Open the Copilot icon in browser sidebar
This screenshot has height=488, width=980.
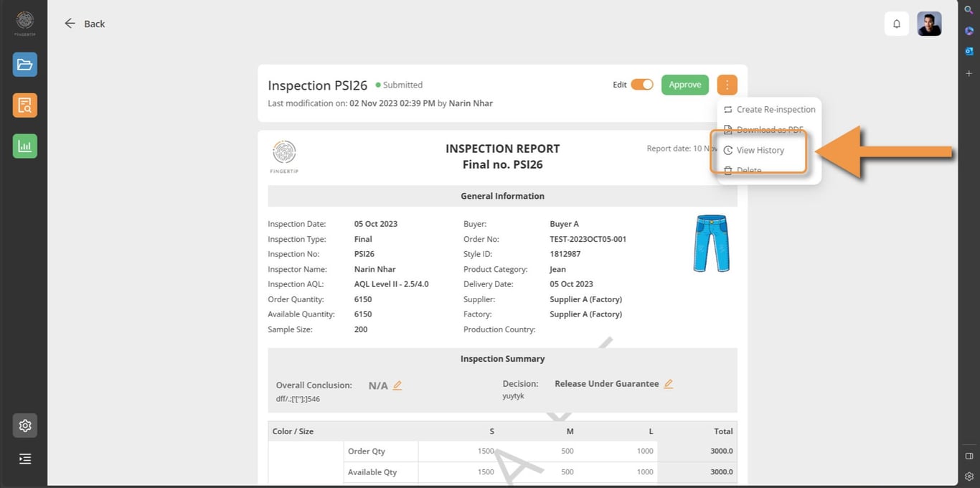(969, 31)
